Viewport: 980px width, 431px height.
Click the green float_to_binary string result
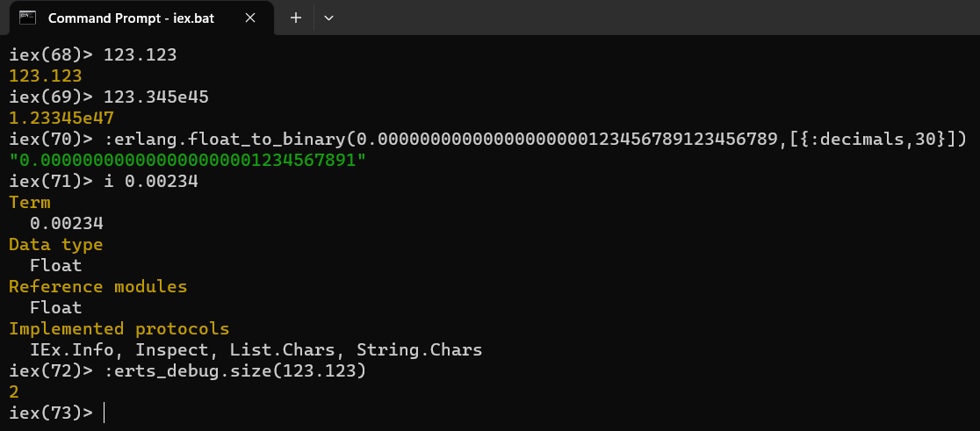click(188, 161)
